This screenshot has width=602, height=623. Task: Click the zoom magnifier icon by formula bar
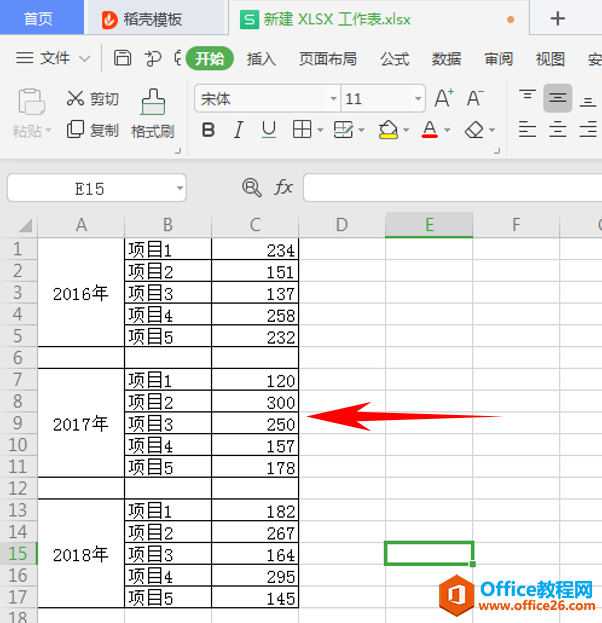(x=252, y=188)
